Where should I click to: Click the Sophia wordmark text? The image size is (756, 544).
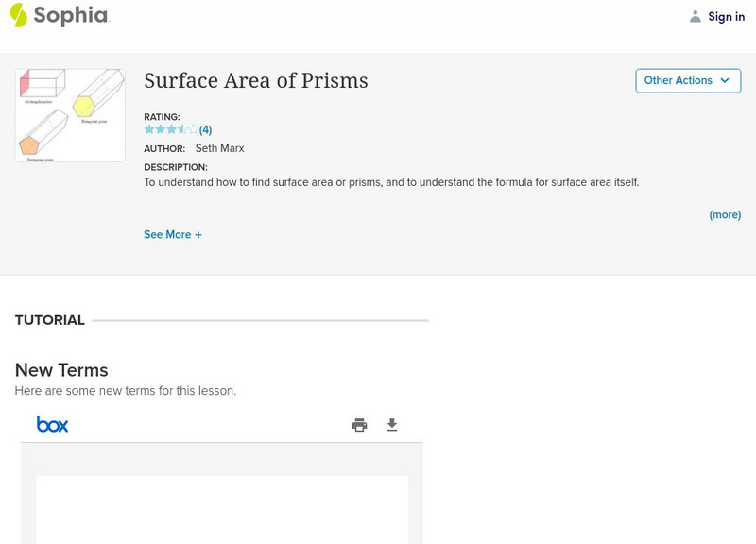pyautogui.click(x=71, y=15)
